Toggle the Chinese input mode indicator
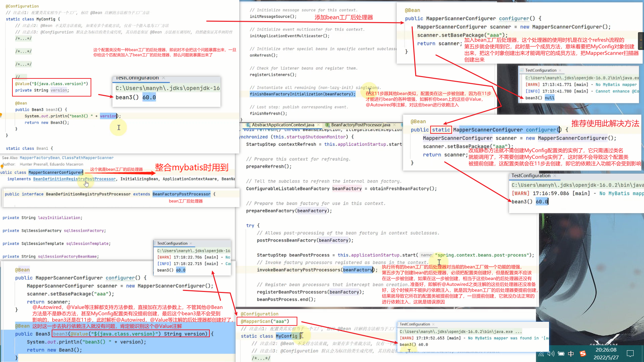Screen dimensions: 644x362 click(571, 354)
